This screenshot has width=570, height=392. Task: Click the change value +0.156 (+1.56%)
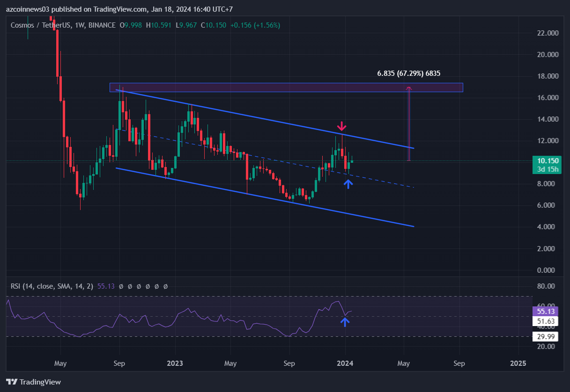(x=255, y=25)
